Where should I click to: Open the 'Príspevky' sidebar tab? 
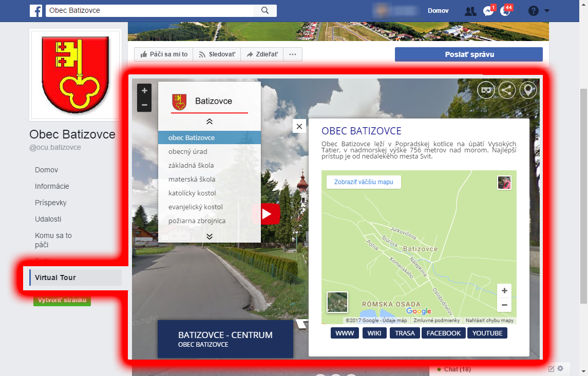click(51, 203)
